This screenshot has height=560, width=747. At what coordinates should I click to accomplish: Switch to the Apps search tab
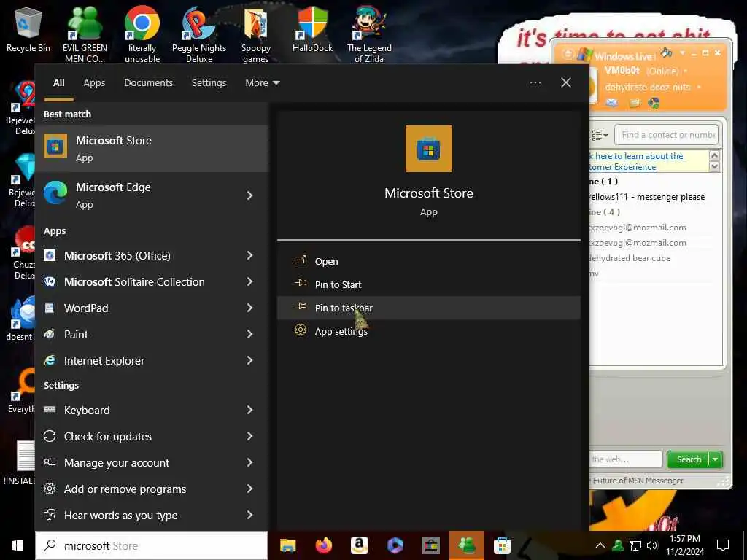tap(94, 83)
